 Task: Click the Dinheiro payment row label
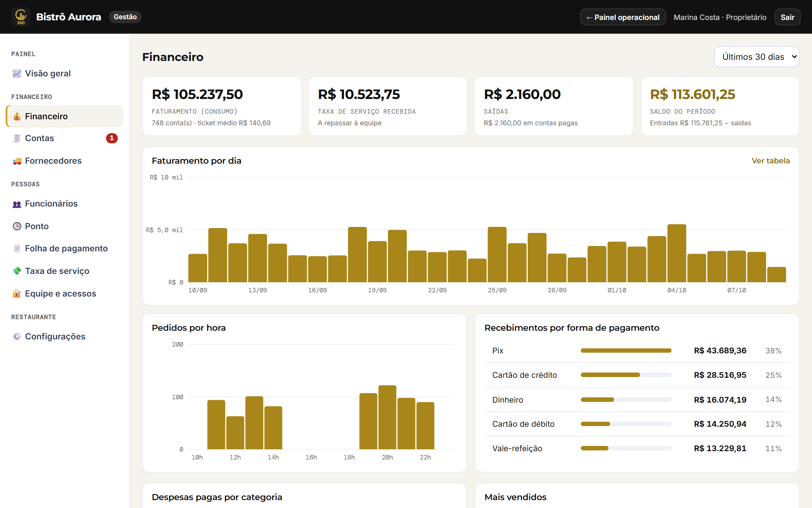[x=507, y=400]
